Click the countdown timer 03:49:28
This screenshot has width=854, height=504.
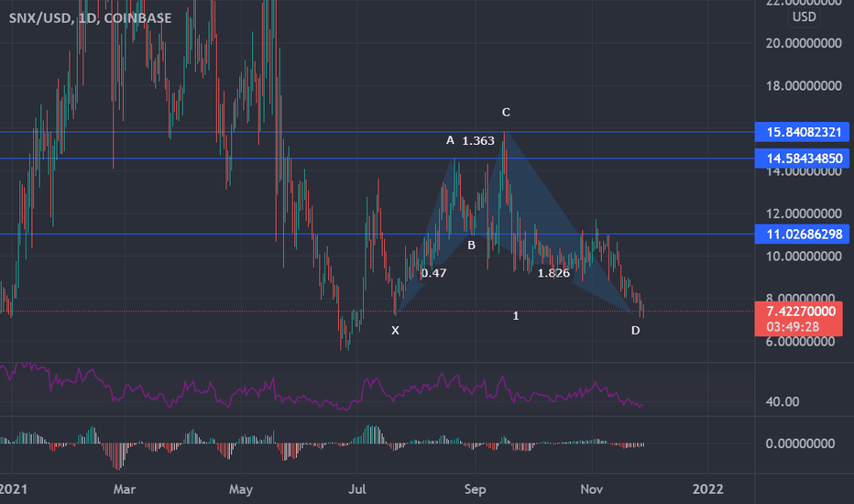click(793, 327)
